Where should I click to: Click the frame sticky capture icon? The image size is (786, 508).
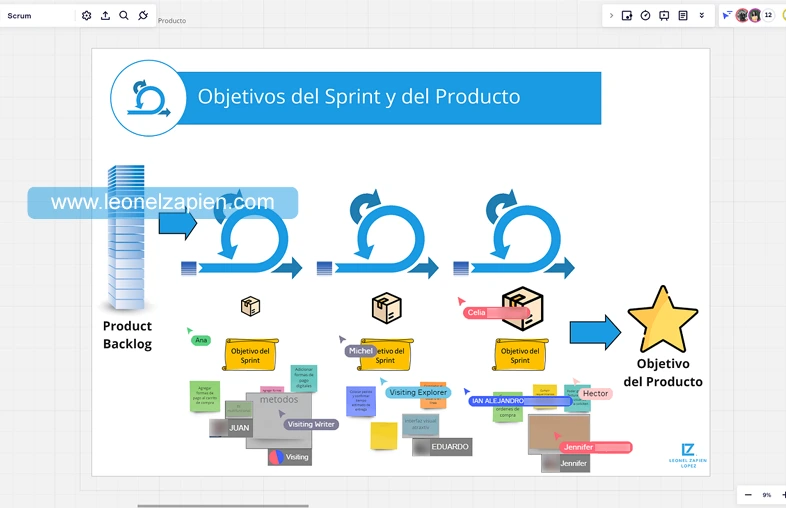(x=627, y=16)
